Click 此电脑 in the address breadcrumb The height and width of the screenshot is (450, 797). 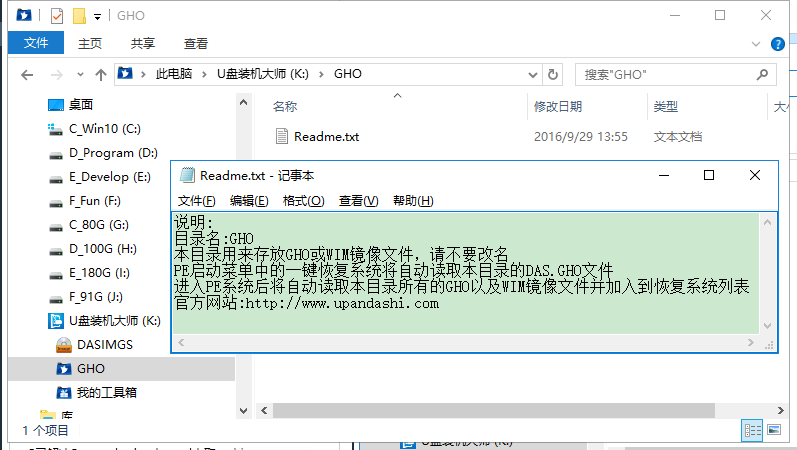[174, 74]
